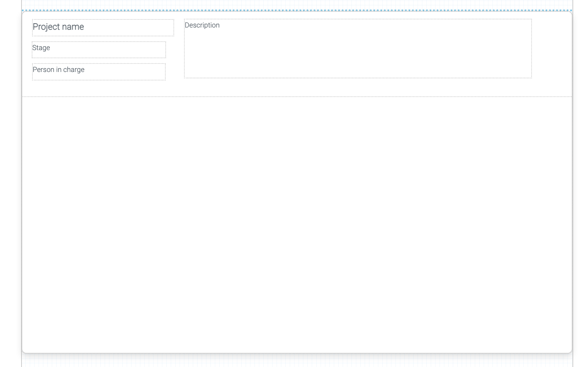This screenshot has height=367, width=588.
Task: Click the bottom edge of white card
Action: click(297, 353)
